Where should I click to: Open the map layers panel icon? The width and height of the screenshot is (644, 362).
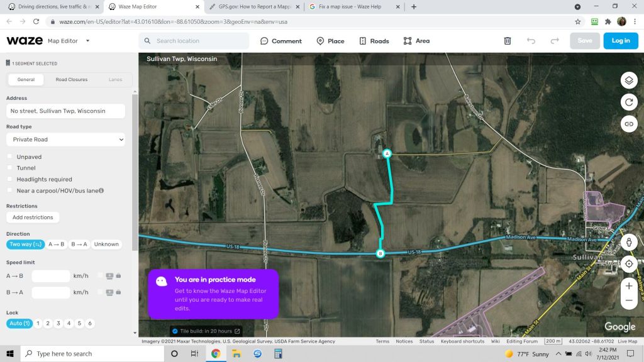pyautogui.click(x=629, y=80)
